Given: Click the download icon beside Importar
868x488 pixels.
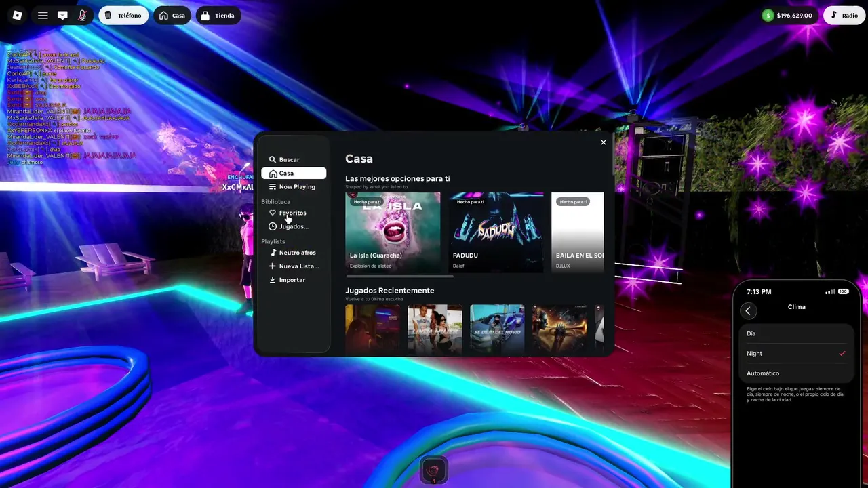Looking at the screenshot, I should tap(273, 280).
